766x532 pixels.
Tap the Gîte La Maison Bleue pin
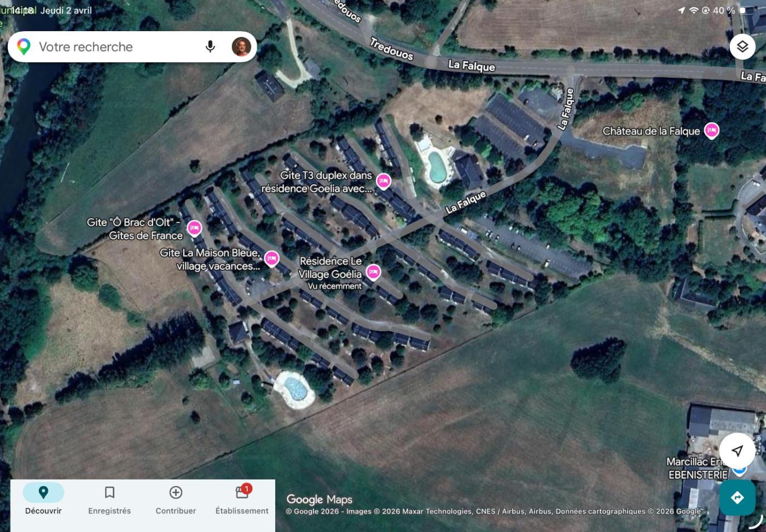271,258
